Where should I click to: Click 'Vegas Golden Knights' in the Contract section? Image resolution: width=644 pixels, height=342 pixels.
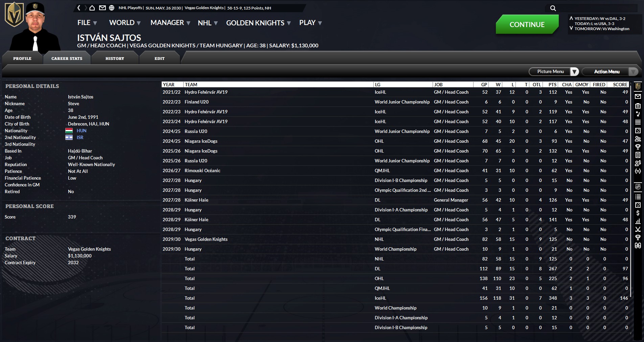click(x=89, y=249)
